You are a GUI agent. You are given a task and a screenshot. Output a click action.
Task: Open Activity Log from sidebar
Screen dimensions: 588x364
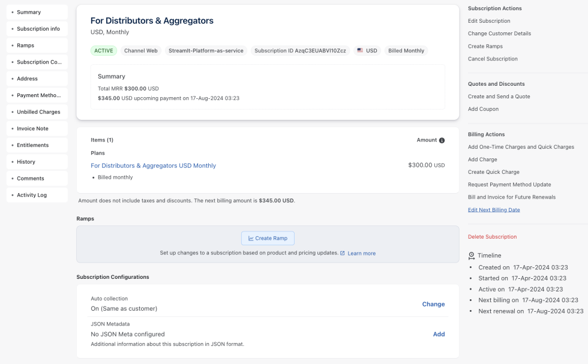(32, 195)
